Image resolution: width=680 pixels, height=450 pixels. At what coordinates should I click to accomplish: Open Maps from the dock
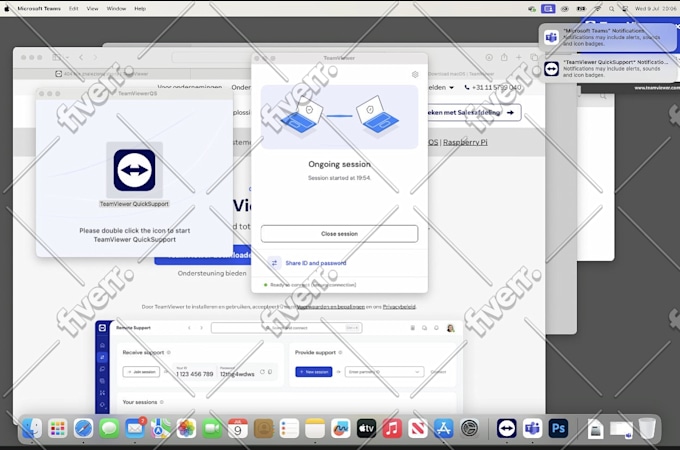coord(160,429)
